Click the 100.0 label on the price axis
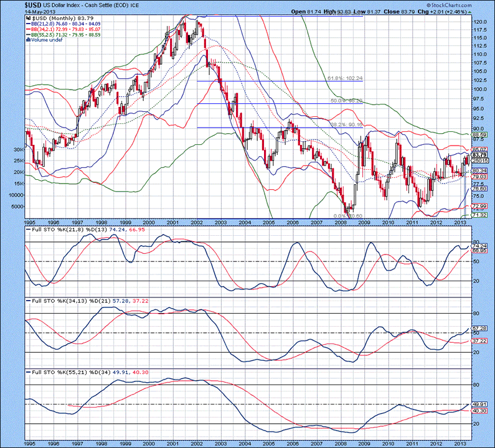 click(480, 89)
